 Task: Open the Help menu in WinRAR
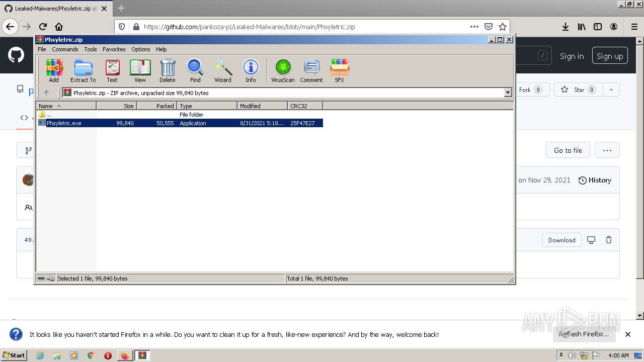click(x=161, y=49)
